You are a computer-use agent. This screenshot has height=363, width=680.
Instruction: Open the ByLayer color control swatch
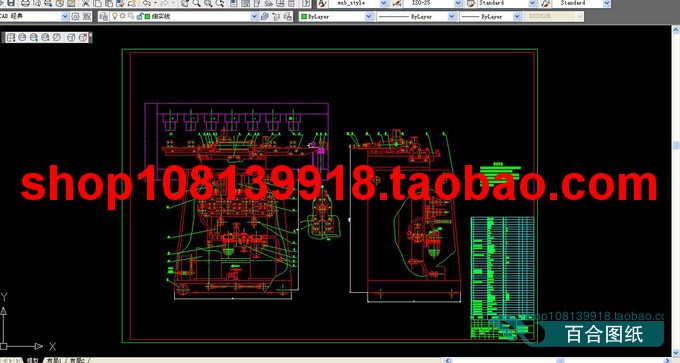(x=336, y=16)
